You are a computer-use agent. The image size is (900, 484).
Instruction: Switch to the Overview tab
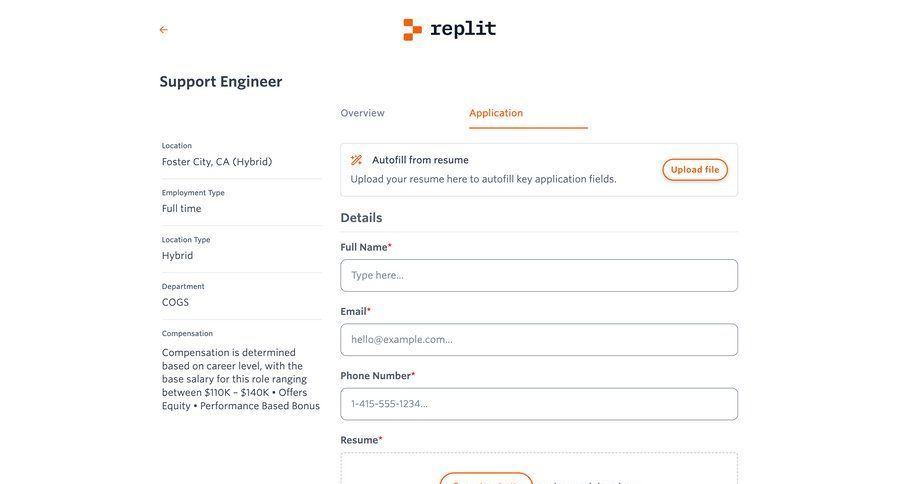point(362,113)
